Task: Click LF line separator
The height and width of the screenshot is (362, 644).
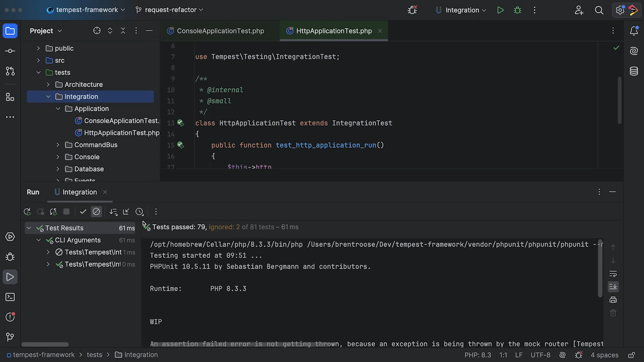Action: pyautogui.click(x=519, y=355)
